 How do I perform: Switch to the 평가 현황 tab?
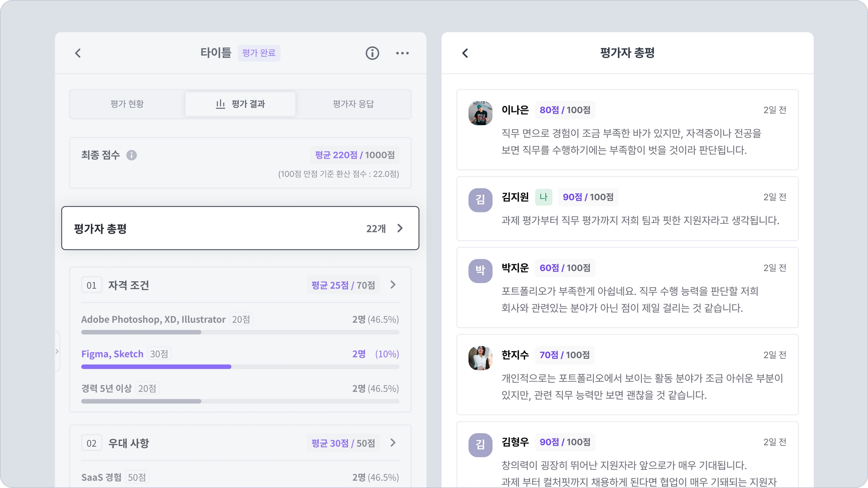click(127, 104)
